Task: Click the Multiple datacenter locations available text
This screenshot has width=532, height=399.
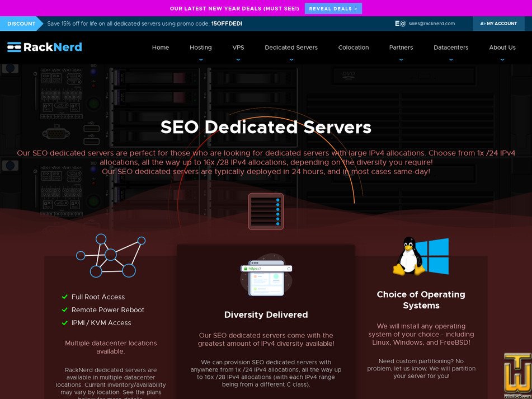Action: (111, 347)
